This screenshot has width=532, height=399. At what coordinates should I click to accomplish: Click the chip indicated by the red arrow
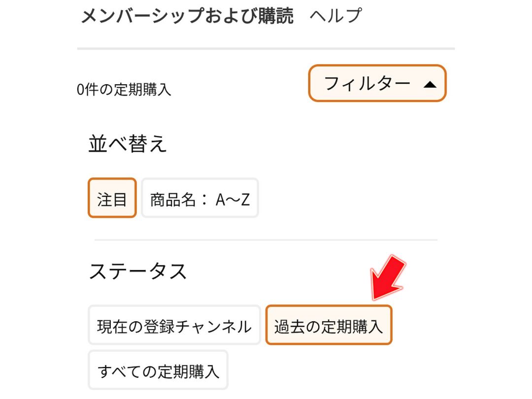tap(330, 325)
